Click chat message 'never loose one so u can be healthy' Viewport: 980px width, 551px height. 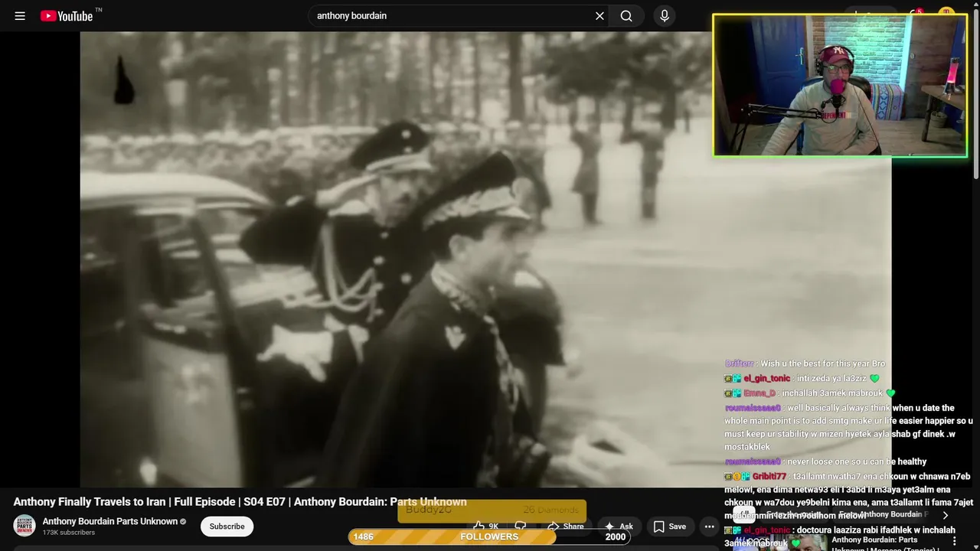(x=857, y=461)
